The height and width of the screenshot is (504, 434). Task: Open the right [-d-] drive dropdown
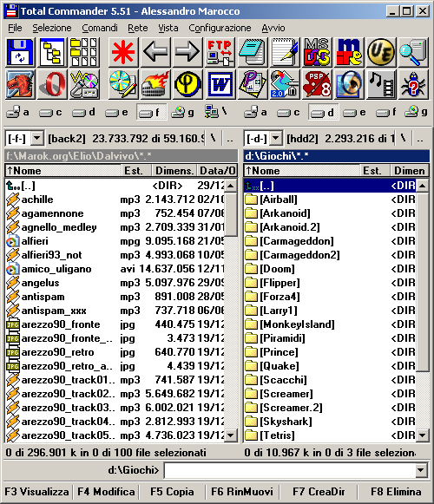pos(276,139)
